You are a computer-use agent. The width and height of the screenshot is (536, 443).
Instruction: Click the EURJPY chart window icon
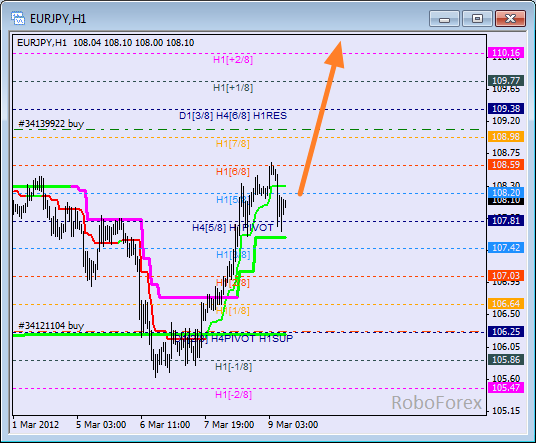click(x=17, y=18)
